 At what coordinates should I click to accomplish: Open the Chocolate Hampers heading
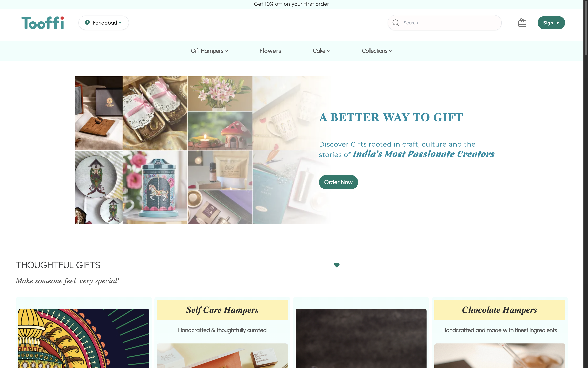[x=499, y=310]
